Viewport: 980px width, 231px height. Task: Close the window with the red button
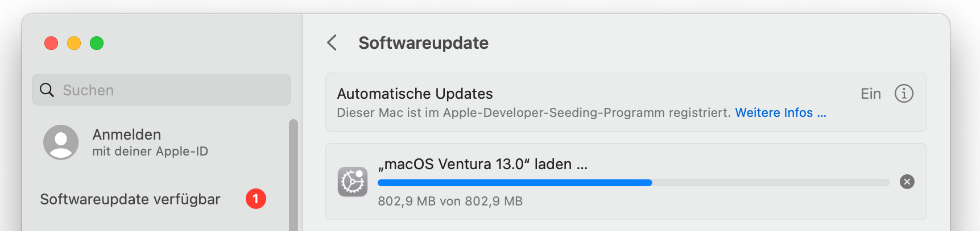(51, 43)
